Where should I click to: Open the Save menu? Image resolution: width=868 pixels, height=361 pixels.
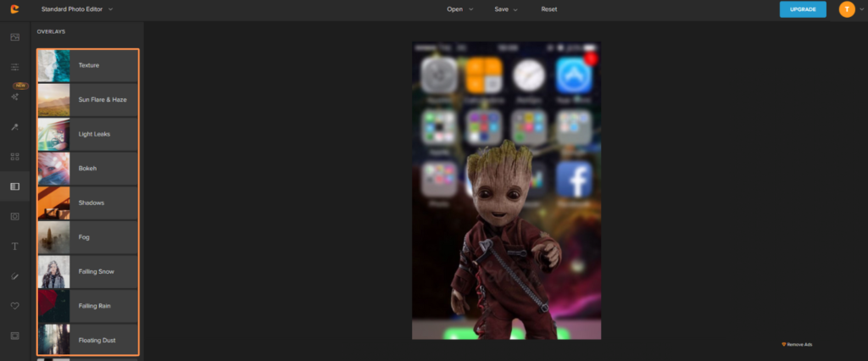pyautogui.click(x=506, y=8)
